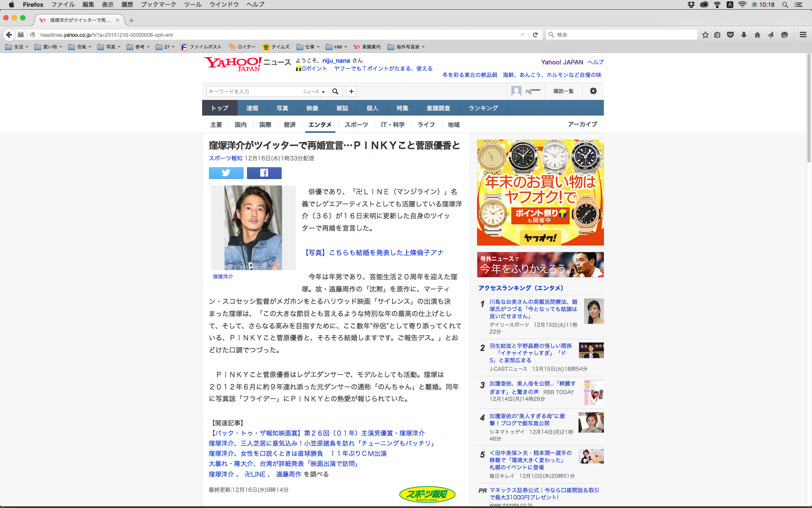
Task: Share article via Twitter bird button
Action: (226, 173)
